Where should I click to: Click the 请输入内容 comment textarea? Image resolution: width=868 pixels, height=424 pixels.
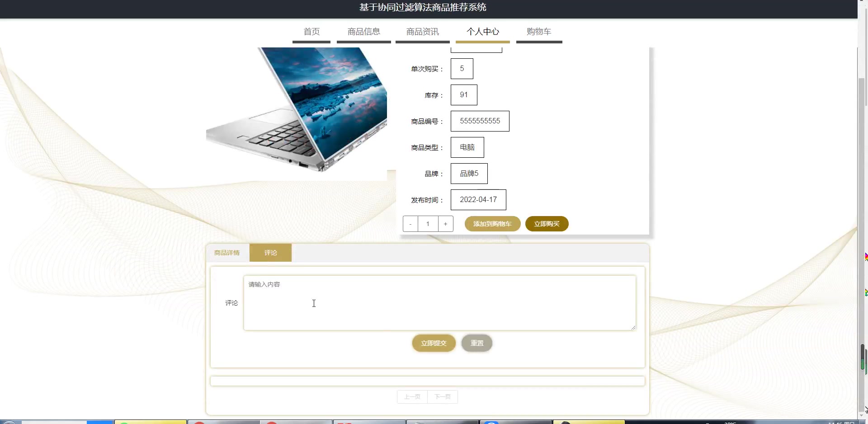(x=439, y=302)
